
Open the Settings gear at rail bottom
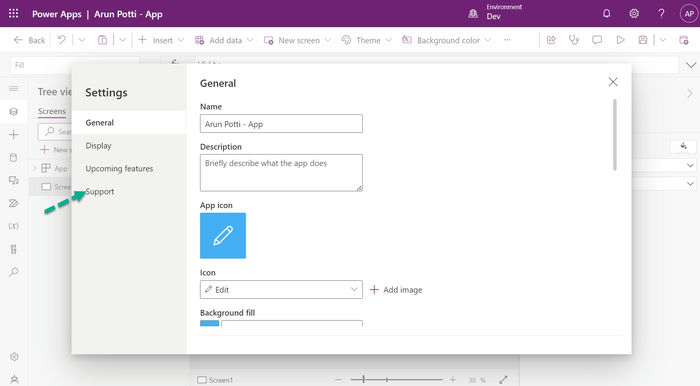(14, 357)
